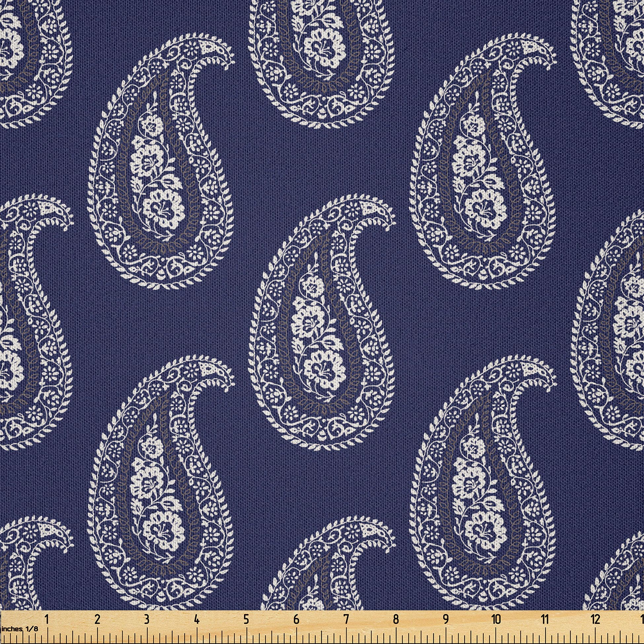
Task: Click the number 10 on the ruler
Action: pos(496,619)
